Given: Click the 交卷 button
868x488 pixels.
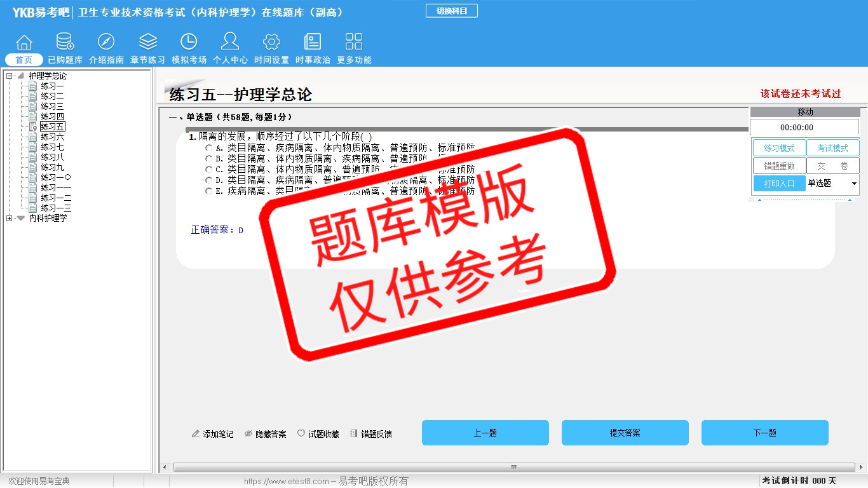Looking at the screenshot, I should [832, 166].
